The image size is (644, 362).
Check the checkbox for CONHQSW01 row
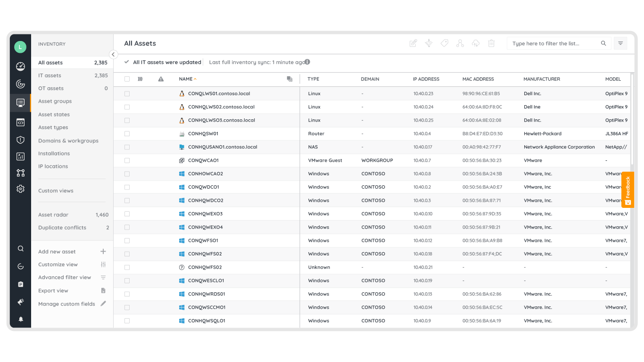[x=127, y=133]
